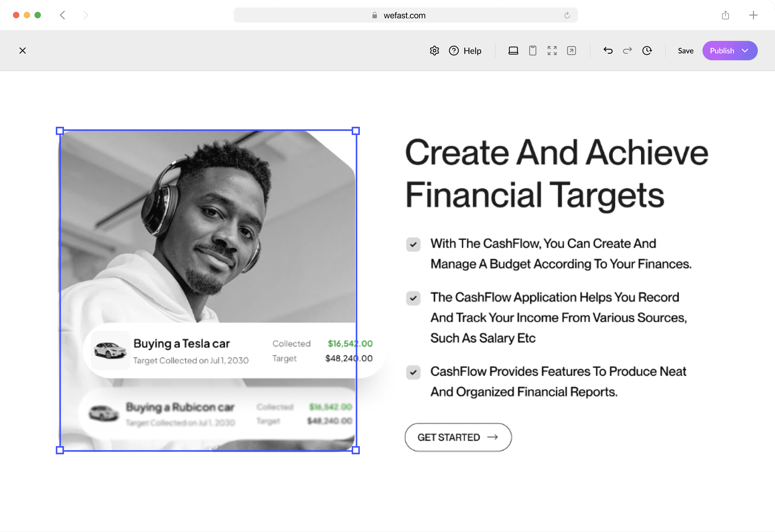Click the GET STARTED button
This screenshot has width=775, height=532.
click(x=458, y=437)
